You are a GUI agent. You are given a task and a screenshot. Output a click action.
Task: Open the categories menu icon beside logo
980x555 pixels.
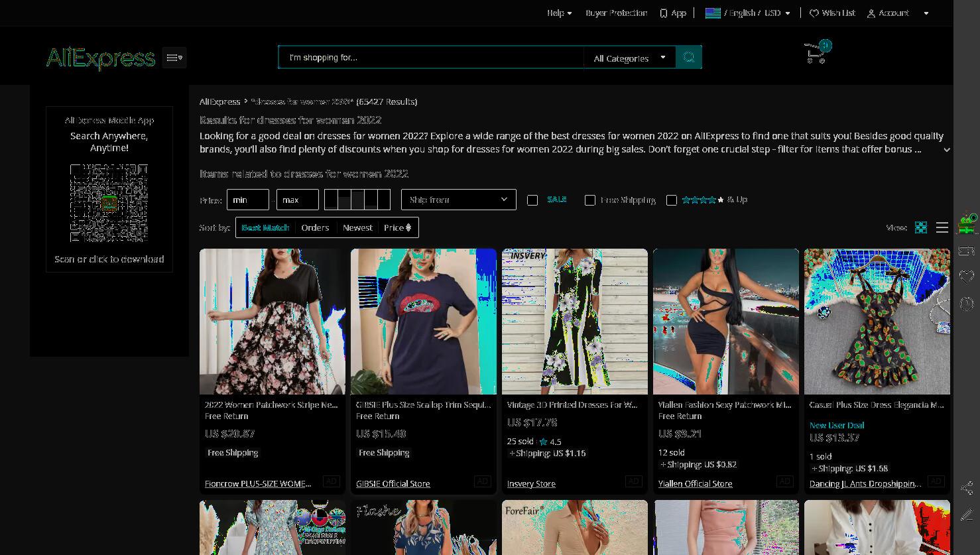(174, 58)
